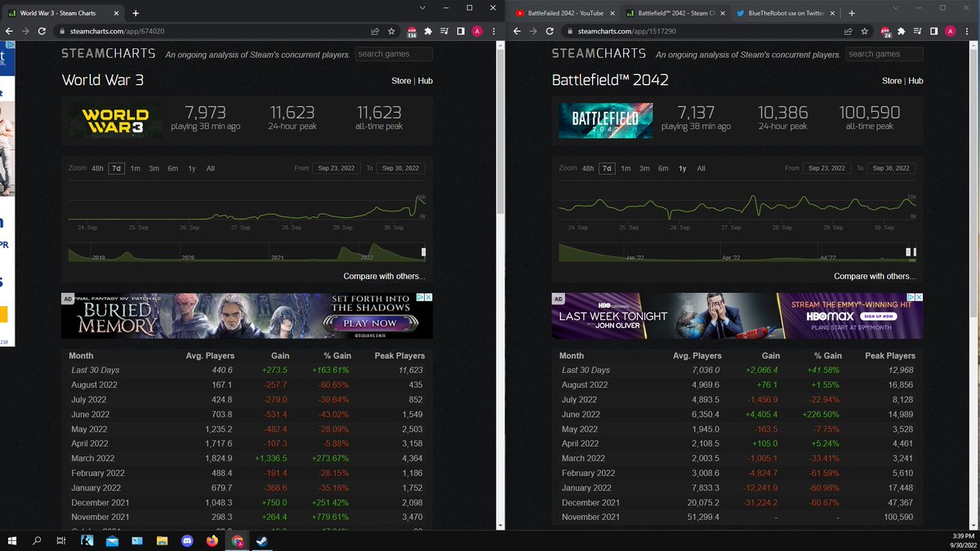
Task: Bookmark the Battlefield 2042 page with star
Action: pyautogui.click(x=865, y=31)
